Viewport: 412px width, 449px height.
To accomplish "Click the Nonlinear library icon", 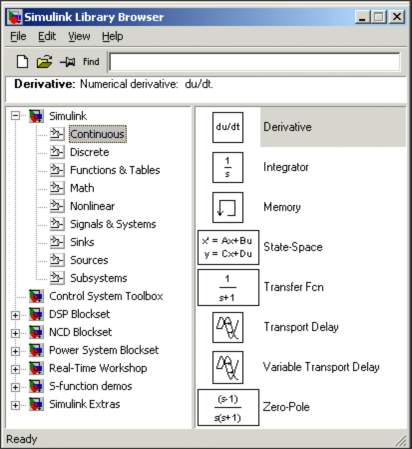I will [x=57, y=206].
